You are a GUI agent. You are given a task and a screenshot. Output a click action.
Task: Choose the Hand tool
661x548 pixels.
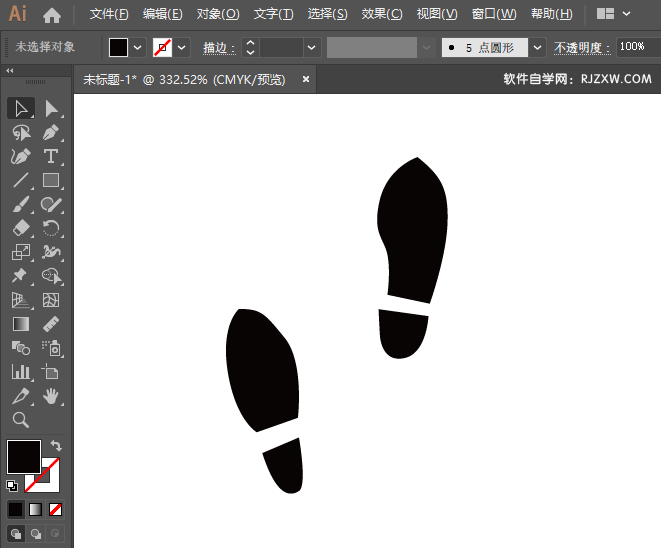tap(51, 396)
